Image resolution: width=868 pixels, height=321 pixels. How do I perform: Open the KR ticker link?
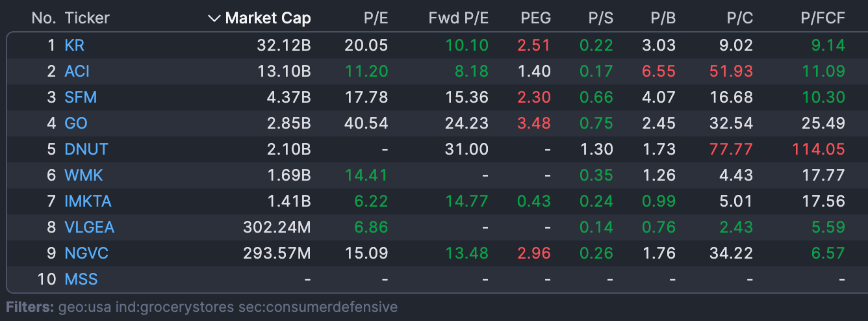click(75, 45)
